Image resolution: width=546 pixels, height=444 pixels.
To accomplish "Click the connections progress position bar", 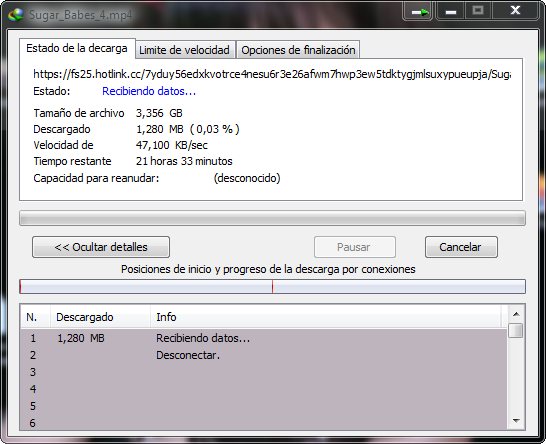I will click(272, 287).
